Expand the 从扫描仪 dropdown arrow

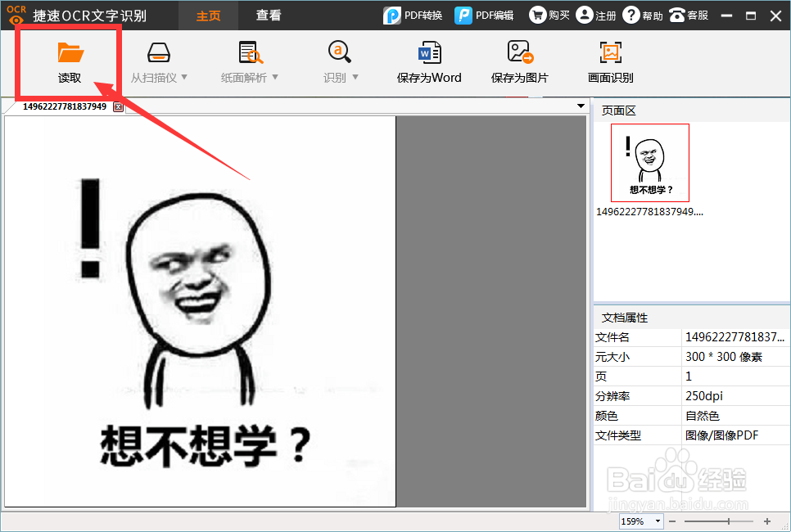[184, 77]
